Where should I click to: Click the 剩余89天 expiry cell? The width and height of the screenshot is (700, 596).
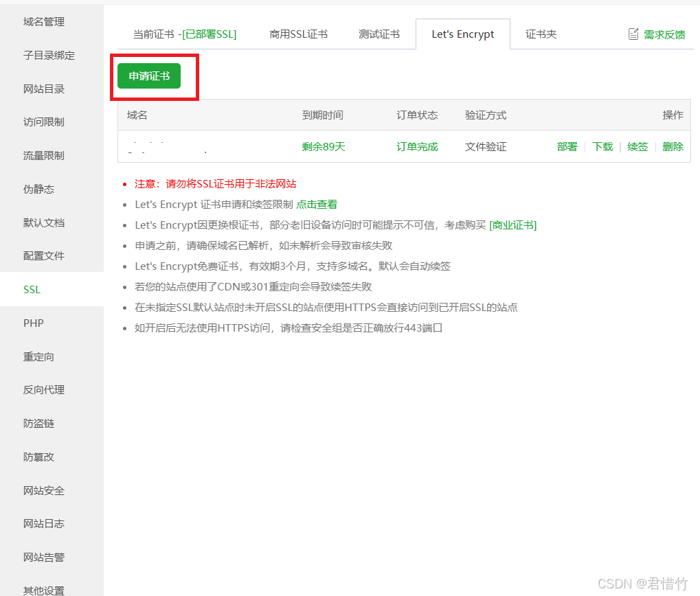click(x=324, y=147)
